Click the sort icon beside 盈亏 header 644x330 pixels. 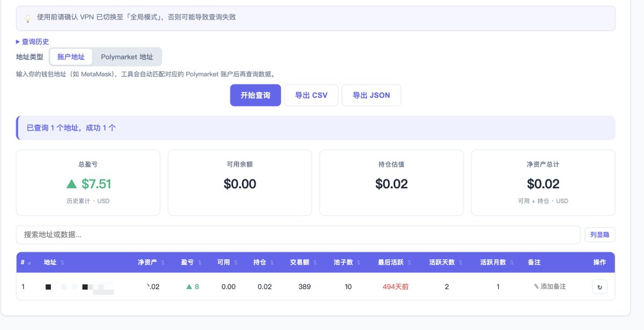tap(200, 262)
